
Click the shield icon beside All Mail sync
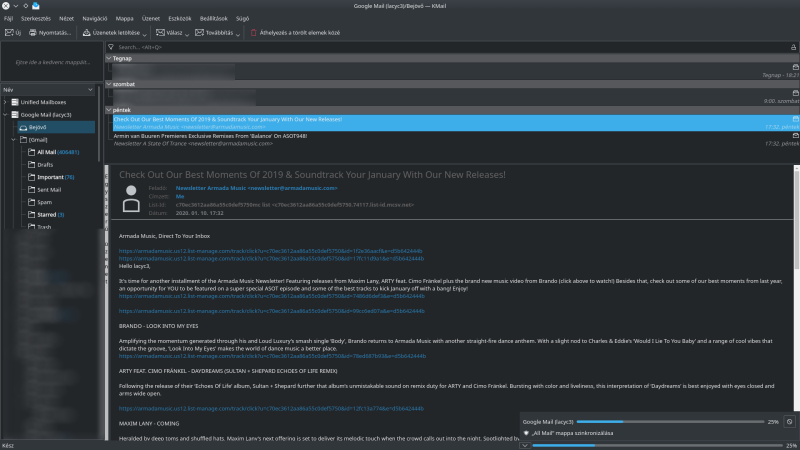click(526, 433)
